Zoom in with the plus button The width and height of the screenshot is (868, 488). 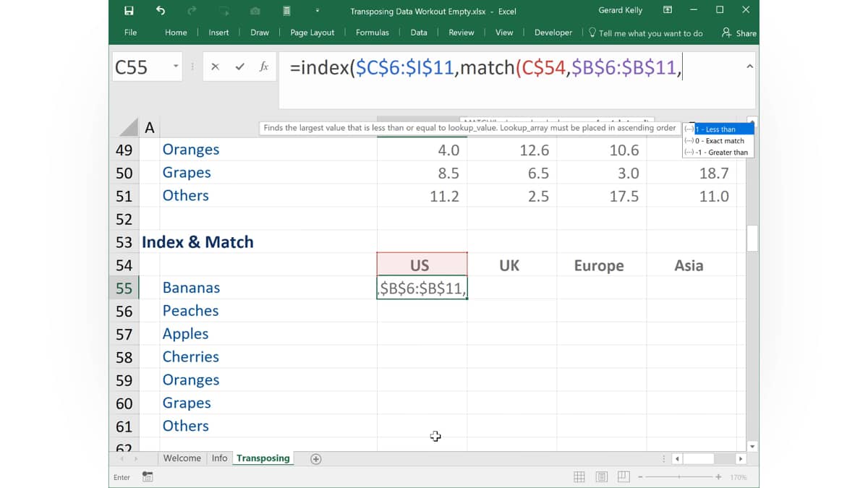pos(718,477)
